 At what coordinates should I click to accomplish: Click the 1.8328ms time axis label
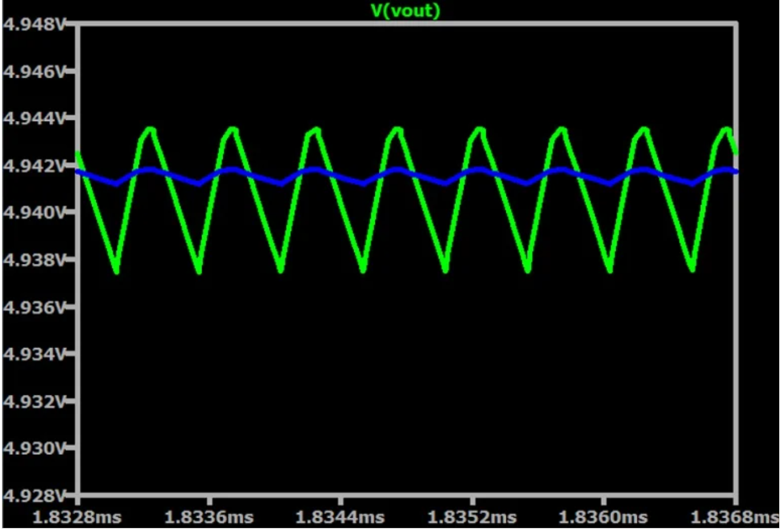(77, 517)
